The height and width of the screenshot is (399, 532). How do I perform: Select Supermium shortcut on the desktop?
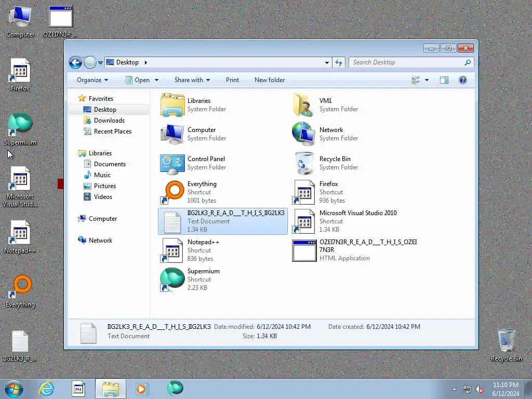tap(20, 129)
